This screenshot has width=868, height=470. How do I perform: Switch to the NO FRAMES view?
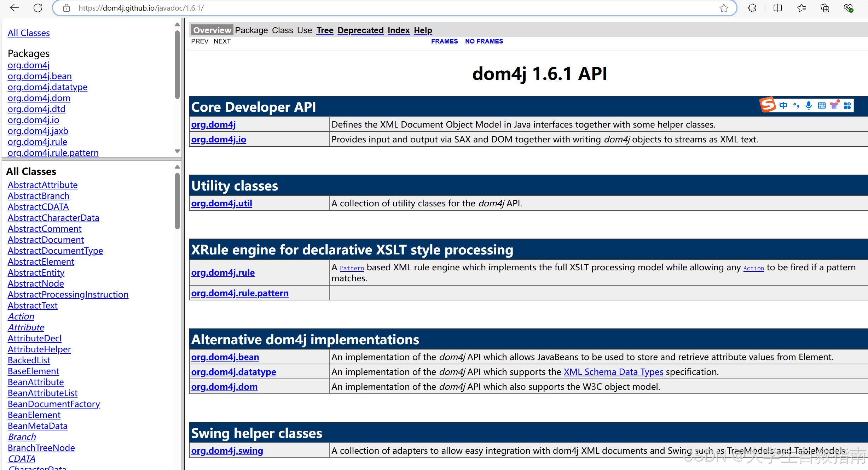[484, 41]
